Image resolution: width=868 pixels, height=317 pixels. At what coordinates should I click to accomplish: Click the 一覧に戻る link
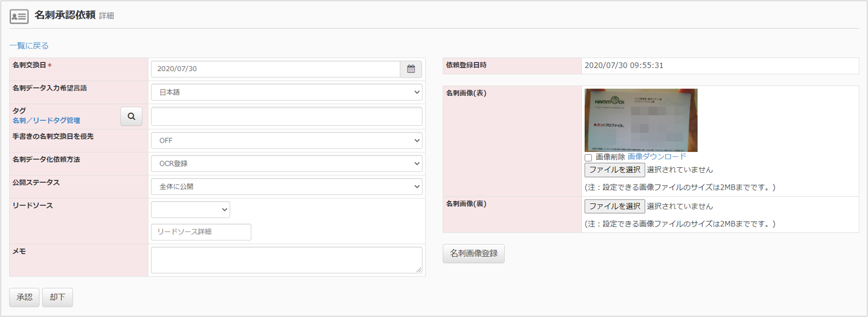[29, 46]
